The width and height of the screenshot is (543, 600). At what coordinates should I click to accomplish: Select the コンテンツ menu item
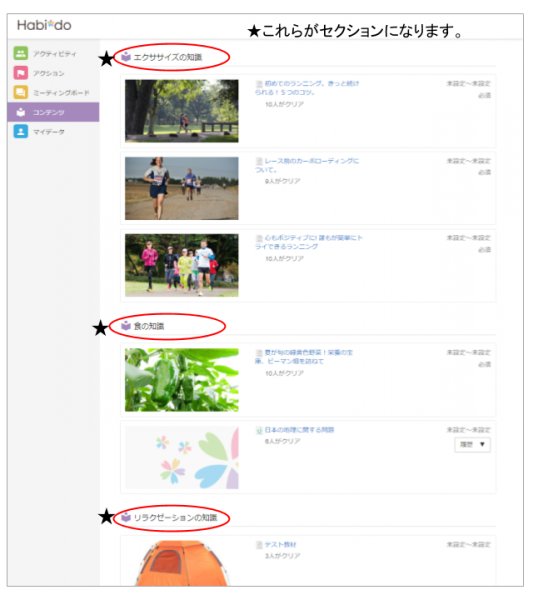coord(53,112)
